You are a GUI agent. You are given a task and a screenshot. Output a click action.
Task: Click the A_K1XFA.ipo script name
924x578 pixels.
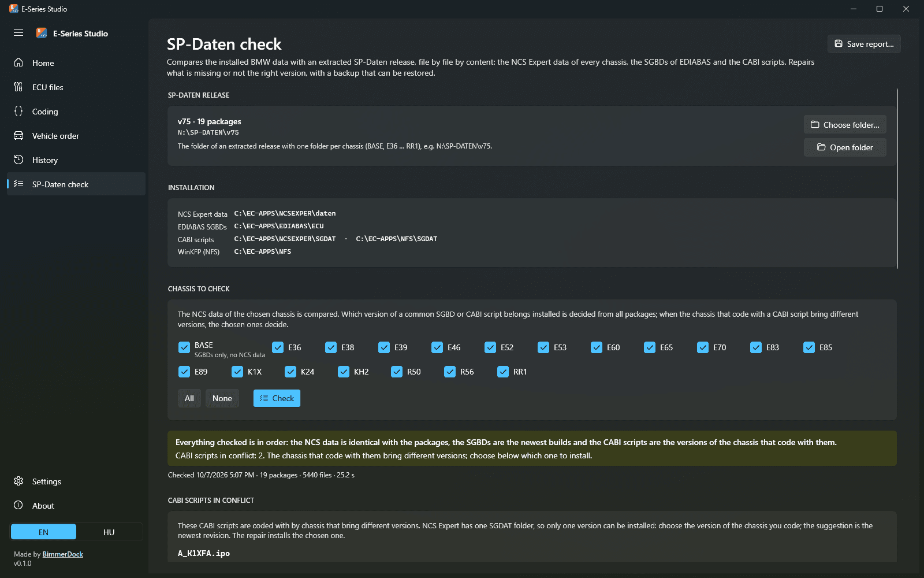coord(204,553)
